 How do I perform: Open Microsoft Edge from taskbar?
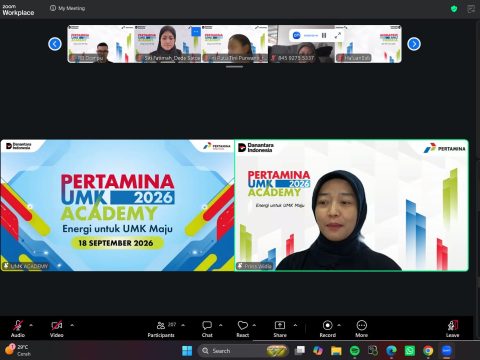click(x=391, y=351)
